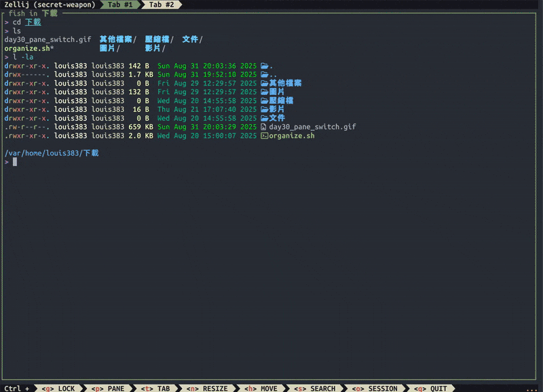The height and width of the screenshot is (392, 543).
Task: Switch to Tab #2
Action: pos(162,5)
